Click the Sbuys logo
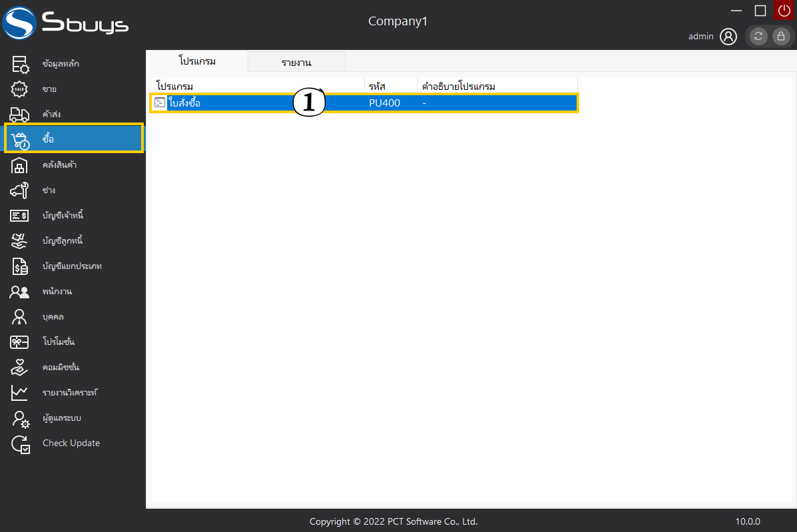This screenshot has width=797, height=532. coord(66,24)
